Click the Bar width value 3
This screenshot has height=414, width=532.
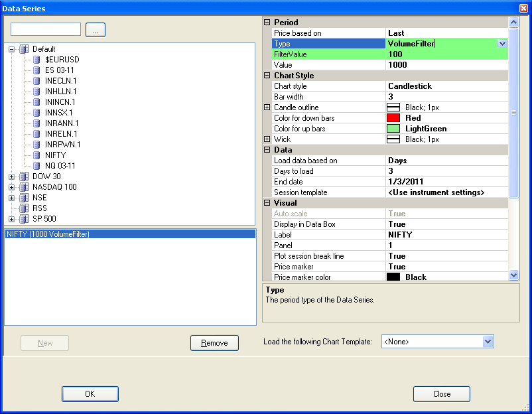click(x=447, y=97)
